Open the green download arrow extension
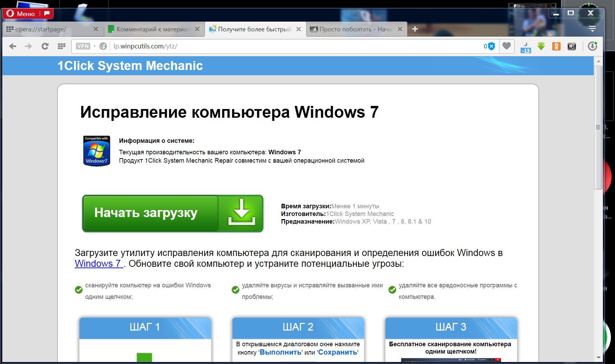Image resolution: width=615 pixels, height=364 pixels. coord(541,46)
